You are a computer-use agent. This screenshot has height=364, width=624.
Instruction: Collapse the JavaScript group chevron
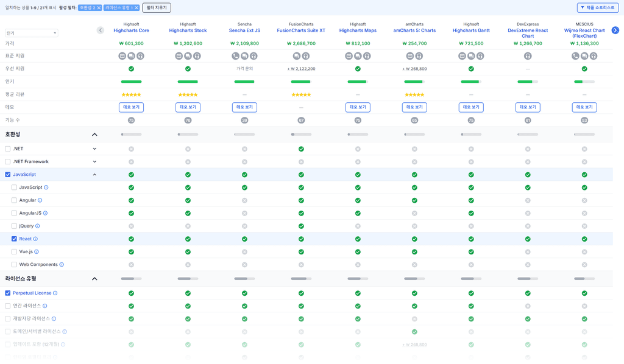94,175
